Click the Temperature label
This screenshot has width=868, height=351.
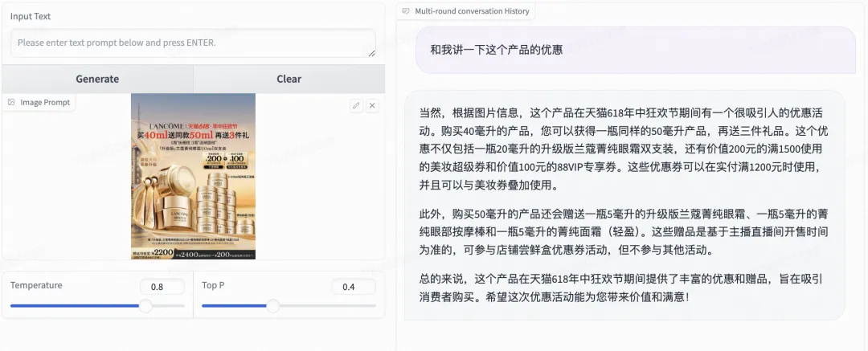click(36, 285)
